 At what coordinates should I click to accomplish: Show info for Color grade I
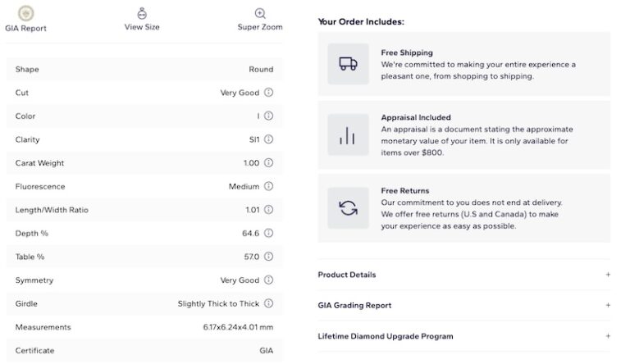268,116
